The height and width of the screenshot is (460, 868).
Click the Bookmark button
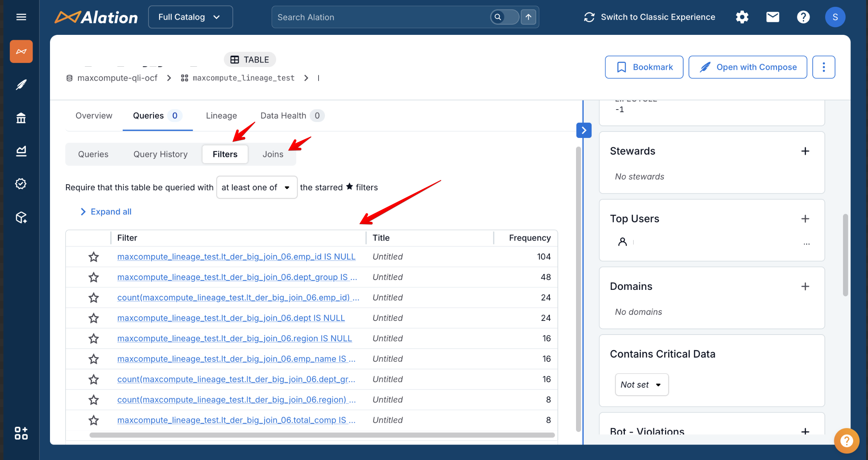(x=644, y=67)
